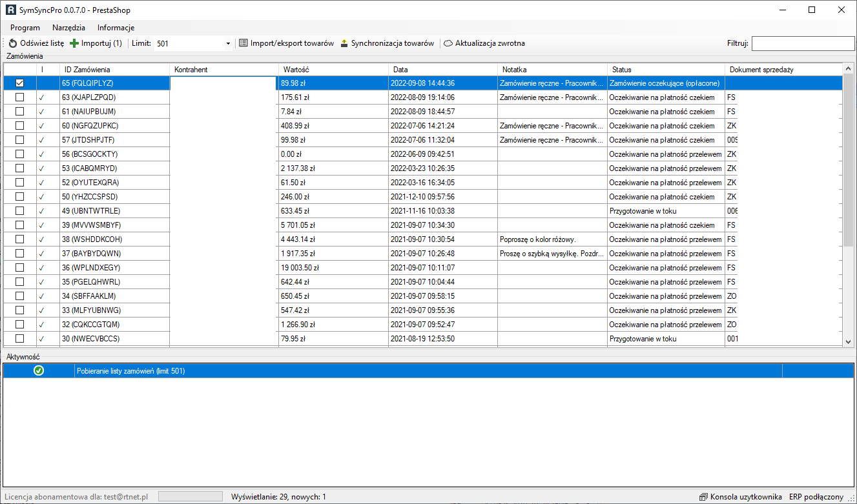857x504 pixels.
Task: Select the 2 137.38 zł value cell
Action: point(333,168)
